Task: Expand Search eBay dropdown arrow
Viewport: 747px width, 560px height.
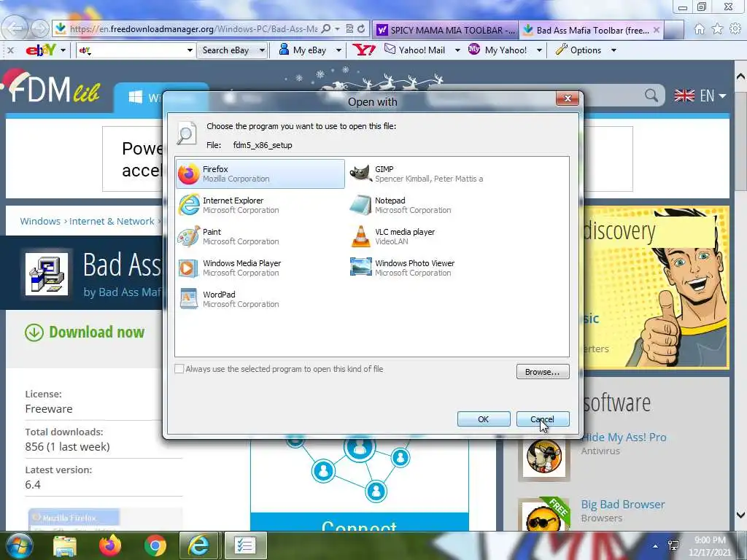Action: tap(262, 50)
